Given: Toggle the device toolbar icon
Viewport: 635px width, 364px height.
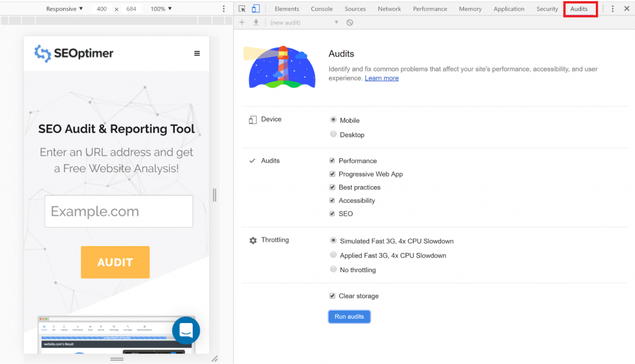Looking at the screenshot, I should click(x=255, y=9).
